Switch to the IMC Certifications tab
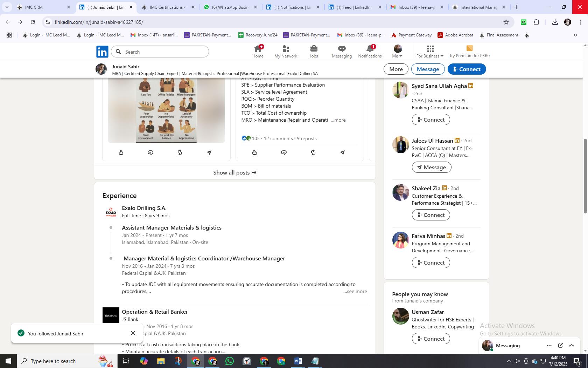588x368 pixels. (168, 7)
